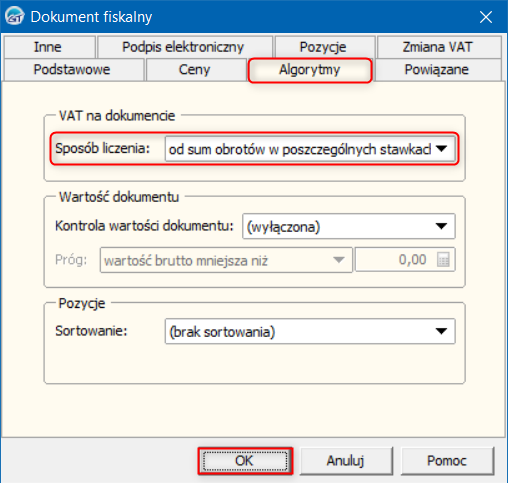Viewport: 508px width, 483px height.
Task: Click the 'Sposób liczenia:' label
Action: (103, 148)
